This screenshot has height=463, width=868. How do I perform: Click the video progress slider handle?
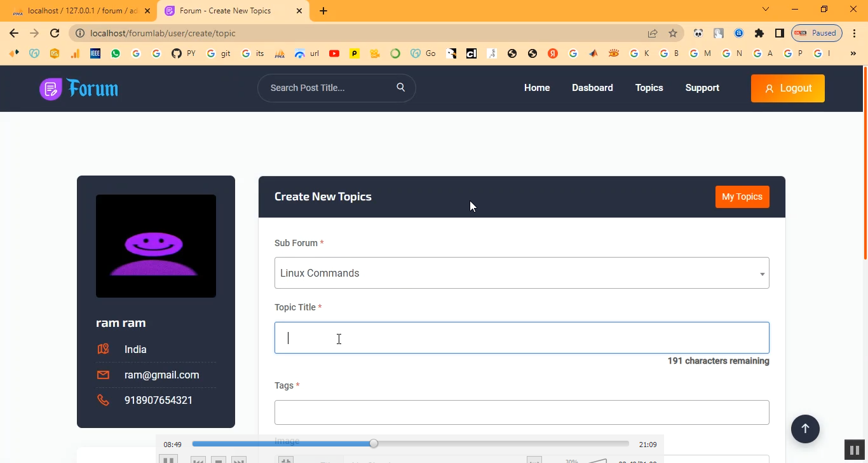pyautogui.click(x=374, y=443)
